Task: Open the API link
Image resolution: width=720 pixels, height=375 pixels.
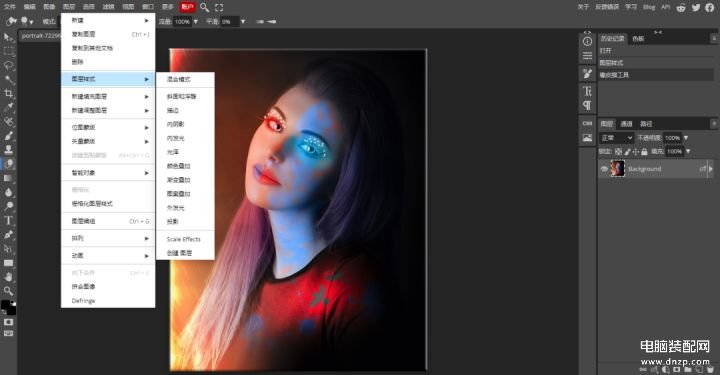Action: click(x=665, y=7)
